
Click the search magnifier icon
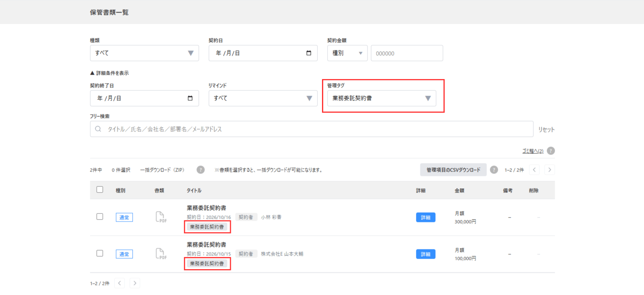98,129
